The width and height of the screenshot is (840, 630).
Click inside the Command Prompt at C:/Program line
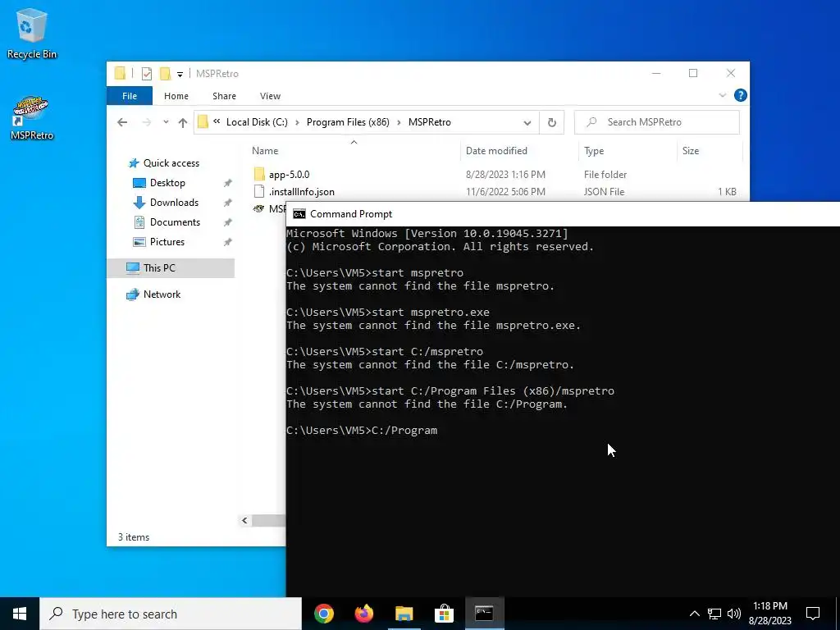click(362, 430)
